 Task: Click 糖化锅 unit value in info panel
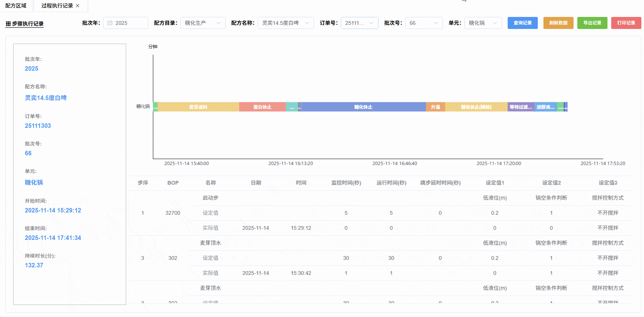[x=34, y=182]
